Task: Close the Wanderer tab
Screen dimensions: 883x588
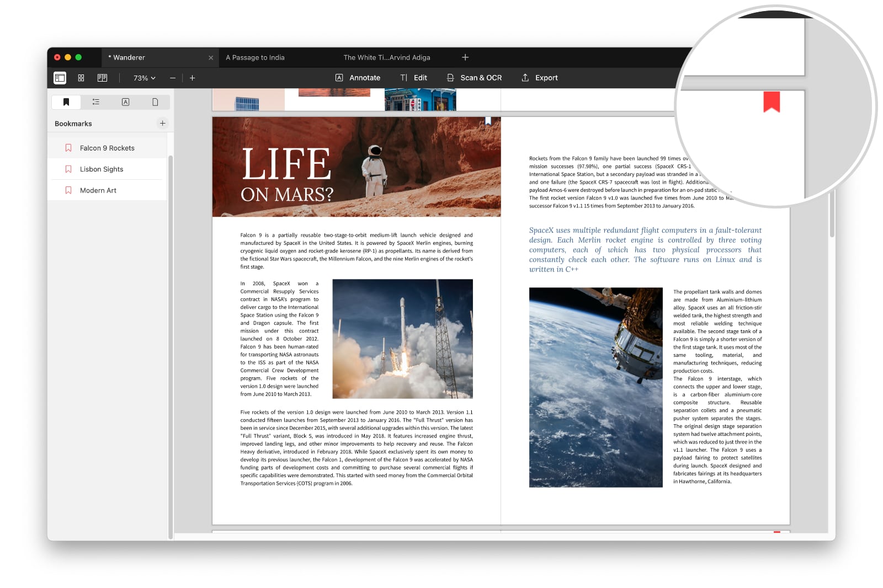Action: pyautogui.click(x=211, y=58)
